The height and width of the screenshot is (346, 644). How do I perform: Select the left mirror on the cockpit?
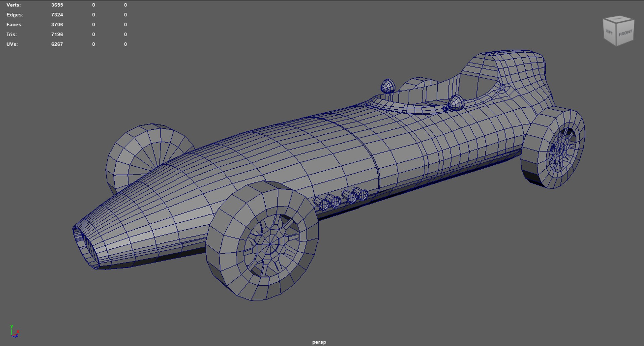[x=388, y=86]
